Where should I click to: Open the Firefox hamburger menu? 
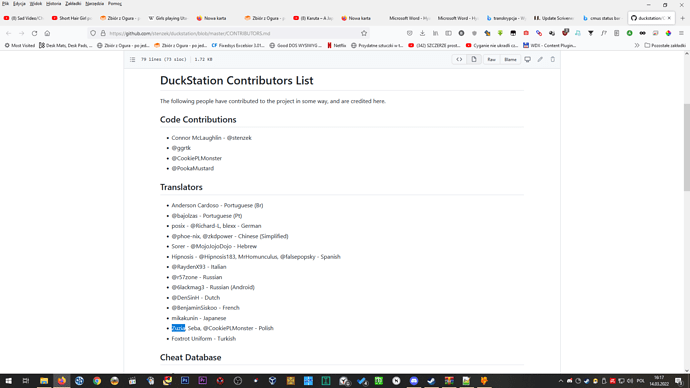pyautogui.click(x=681, y=33)
